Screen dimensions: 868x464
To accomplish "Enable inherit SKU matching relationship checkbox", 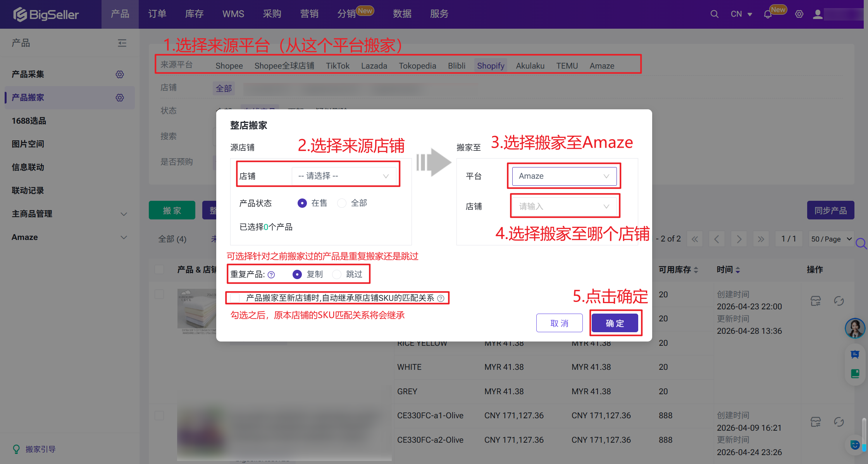I will coord(235,298).
